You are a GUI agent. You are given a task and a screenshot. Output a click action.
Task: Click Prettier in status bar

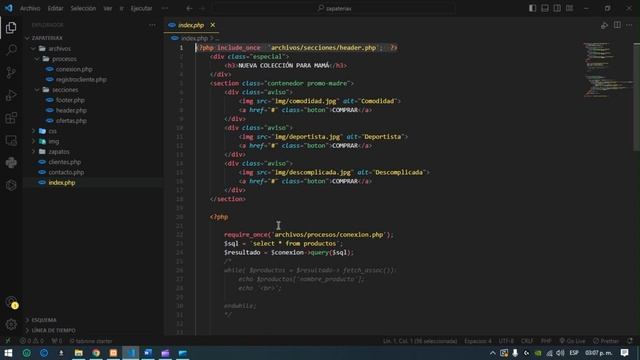[x=606, y=341]
